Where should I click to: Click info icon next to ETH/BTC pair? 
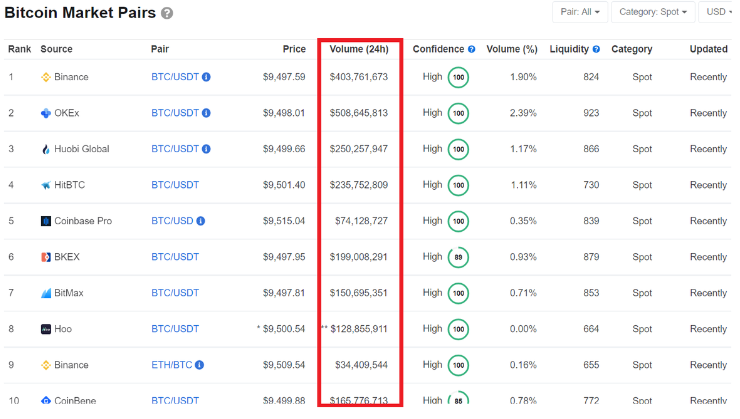click(200, 365)
